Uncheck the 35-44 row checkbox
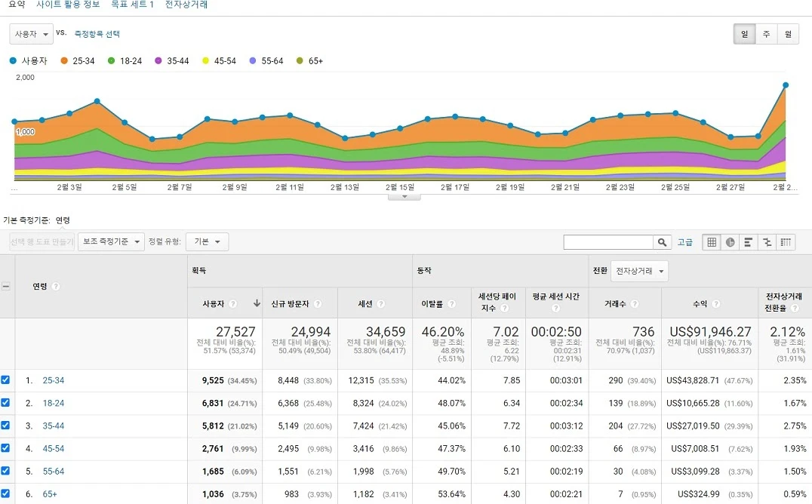Image resolution: width=812 pixels, height=504 pixels. [5, 426]
